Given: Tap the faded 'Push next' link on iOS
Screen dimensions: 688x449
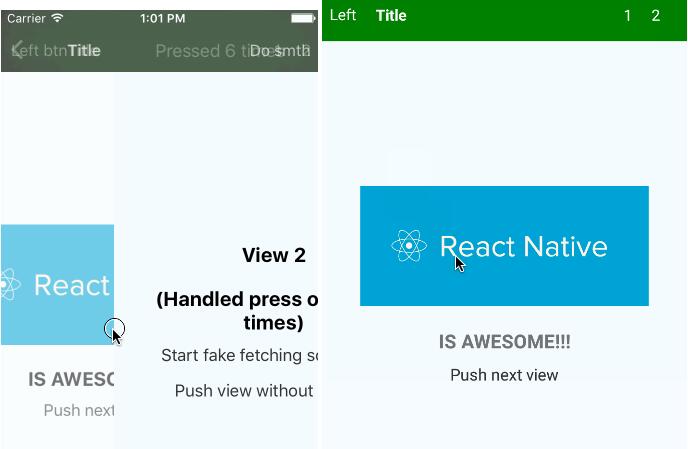Looking at the screenshot, I should (x=78, y=410).
